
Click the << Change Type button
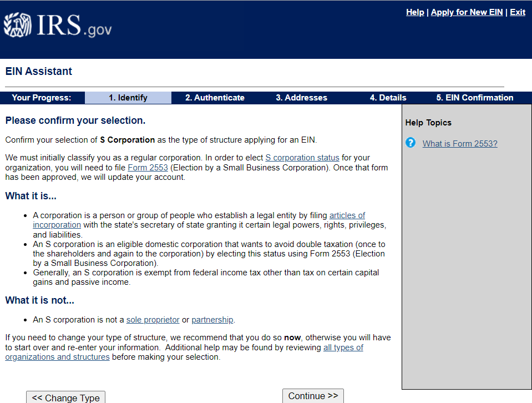(x=65, y=397)
